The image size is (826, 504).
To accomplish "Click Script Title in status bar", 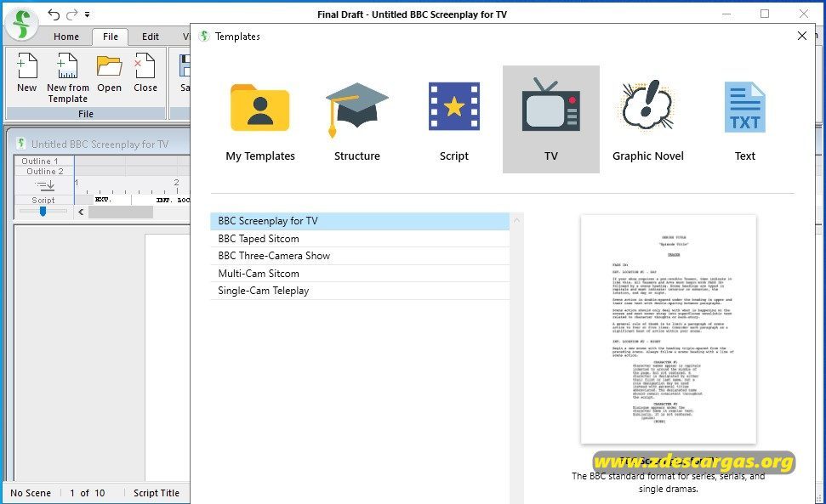I will 156,493.
